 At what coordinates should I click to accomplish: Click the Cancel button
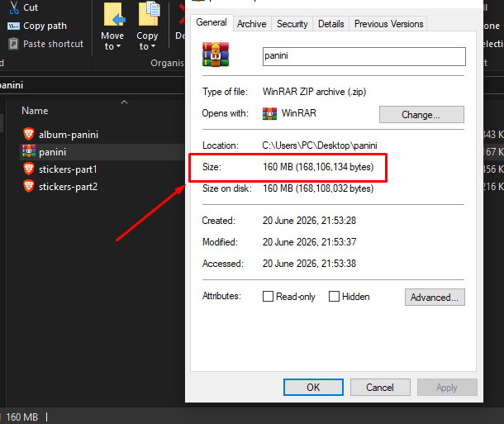coord(380,388)
